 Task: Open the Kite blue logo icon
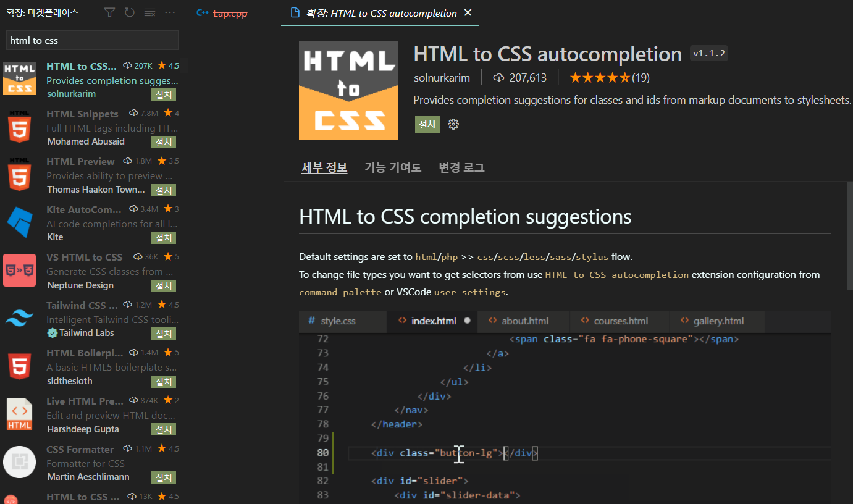pos(19,222)
